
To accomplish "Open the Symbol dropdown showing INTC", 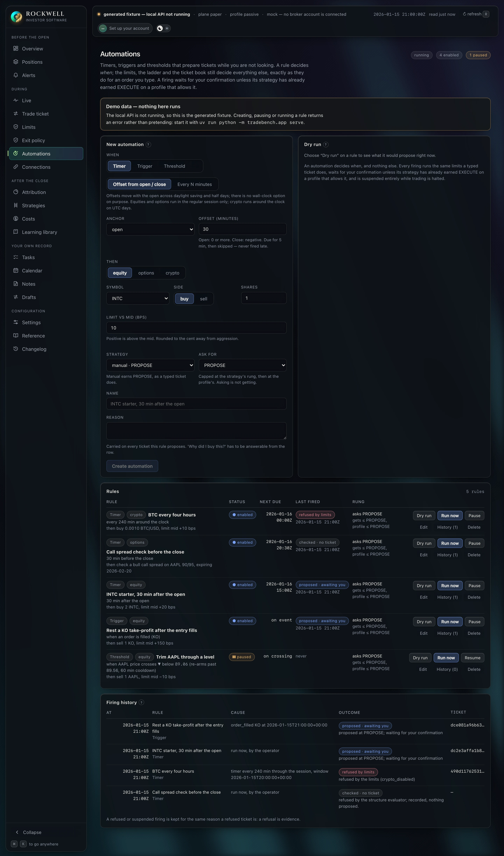I will point(138,299).
